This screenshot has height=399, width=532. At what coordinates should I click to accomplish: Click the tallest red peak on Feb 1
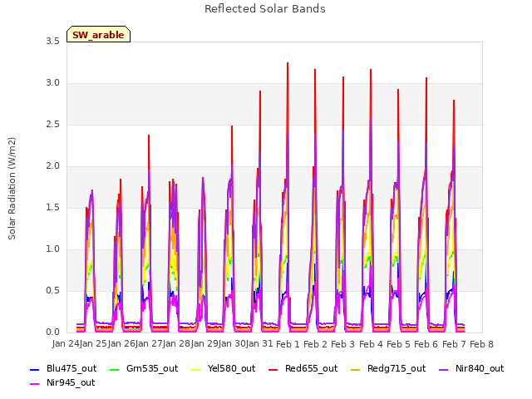[x=288, y=65]
